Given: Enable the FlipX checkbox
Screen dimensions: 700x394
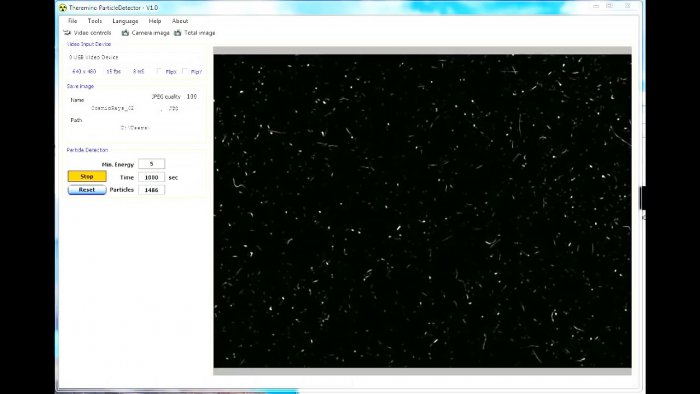Looking at the screenshot, I should (159, 71).
